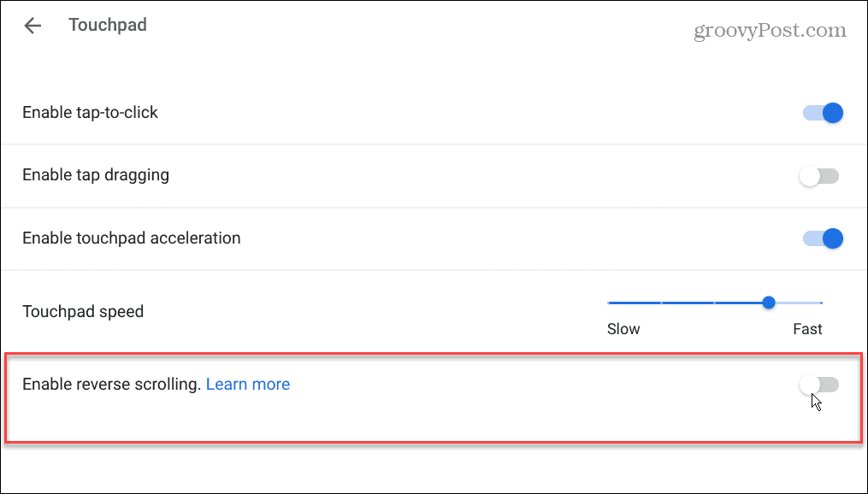868x494 pixels.
Task: Go back using the arrow icon
Action: pos(32,26)
